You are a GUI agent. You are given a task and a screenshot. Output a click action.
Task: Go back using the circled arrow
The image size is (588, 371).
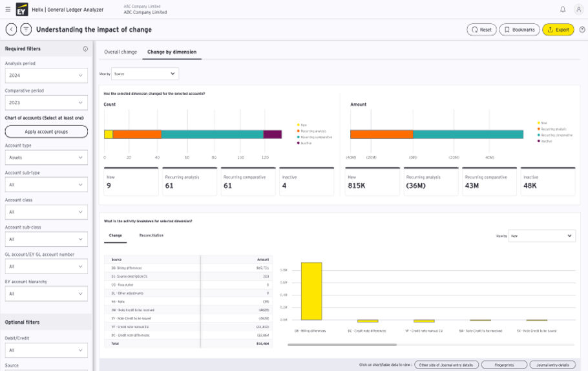[11, 29]
